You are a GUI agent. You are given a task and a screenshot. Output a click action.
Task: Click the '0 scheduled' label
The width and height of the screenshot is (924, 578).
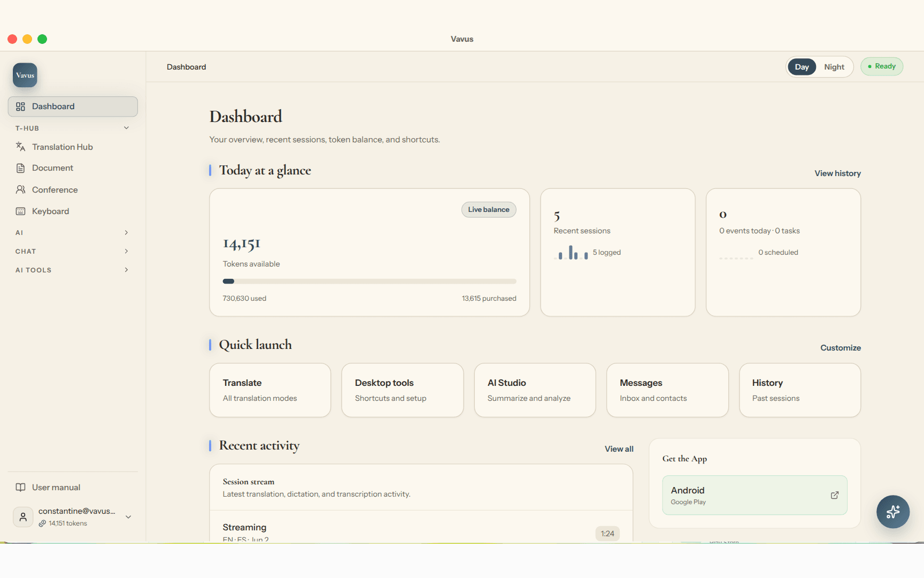click(778, 253)
